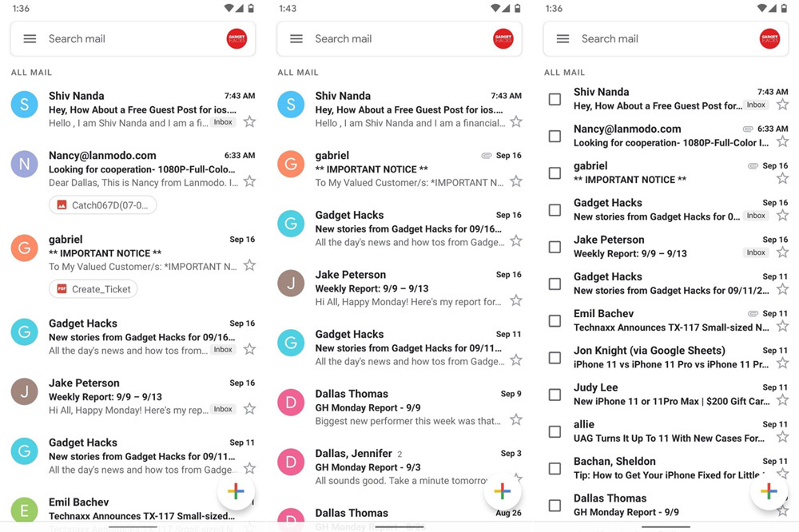Star the Bachan, Sheldon tip email
Viewport: 799px width, 532px height.
pyautogui.click(x=782, y=474)
